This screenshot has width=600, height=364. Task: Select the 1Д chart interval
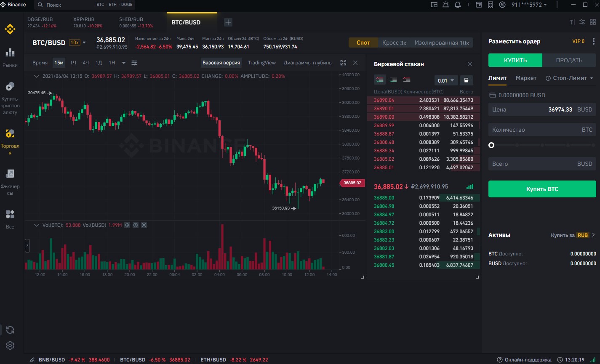[99, 63]
